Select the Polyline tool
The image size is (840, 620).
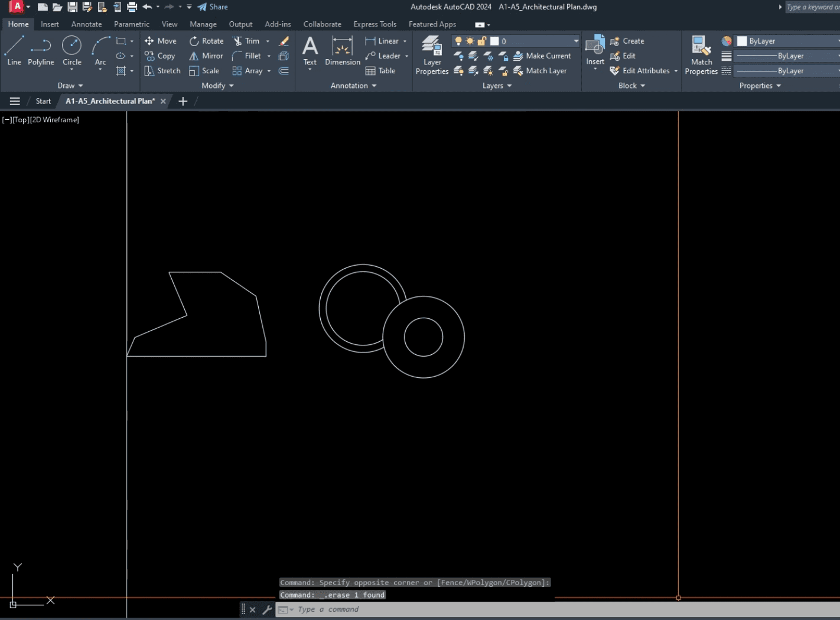point(41,50)
